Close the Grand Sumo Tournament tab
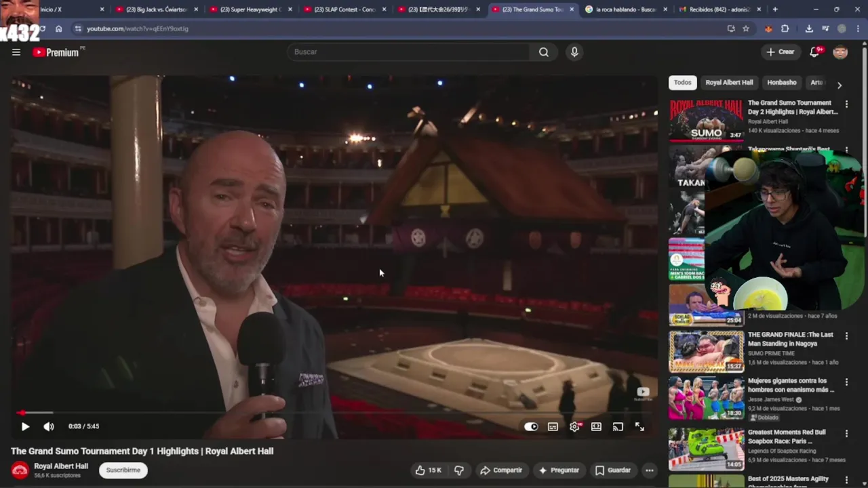This screenshot has height=488, width=868. (572, 9)
